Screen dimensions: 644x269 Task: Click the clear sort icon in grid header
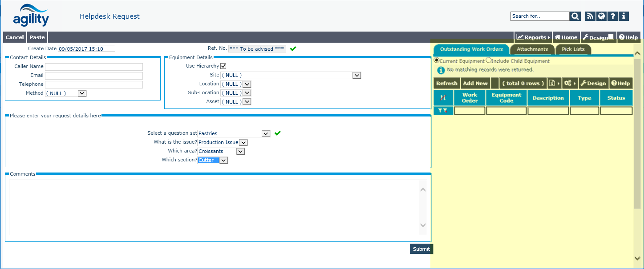(x=443, y=98)
